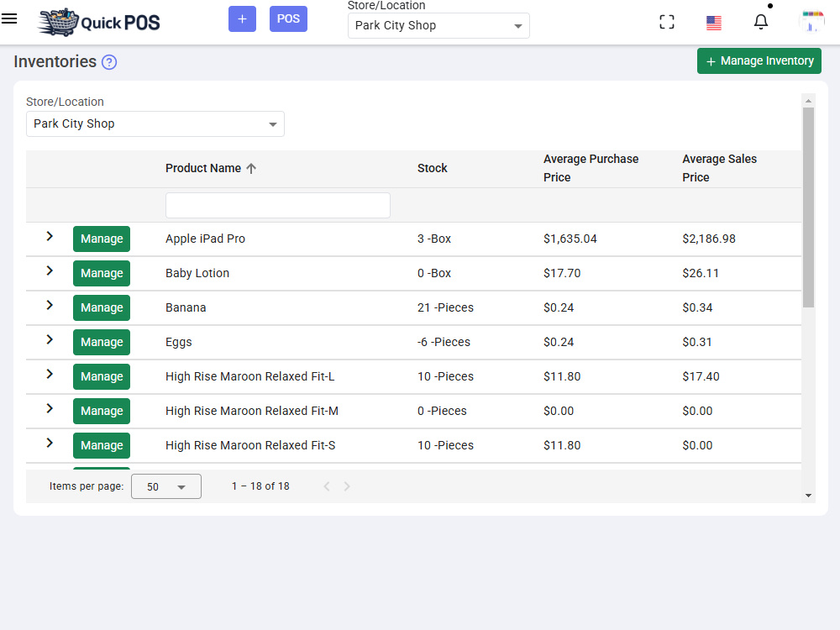Expand the Banana row
840x630 pixels.
tap(50, 305)
